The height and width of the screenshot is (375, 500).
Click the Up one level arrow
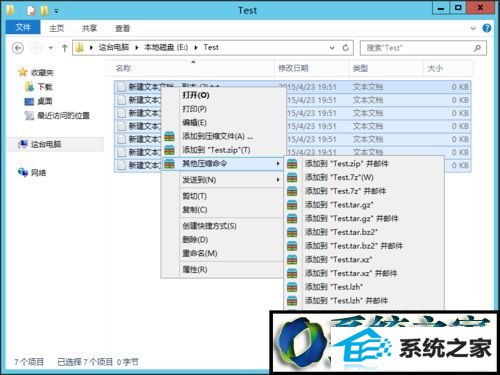pos(65,48)
